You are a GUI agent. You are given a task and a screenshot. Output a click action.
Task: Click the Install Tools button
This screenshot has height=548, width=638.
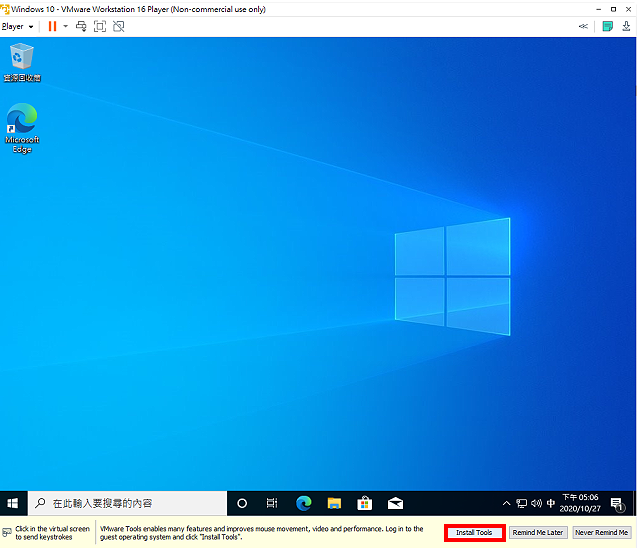(474, 533)
